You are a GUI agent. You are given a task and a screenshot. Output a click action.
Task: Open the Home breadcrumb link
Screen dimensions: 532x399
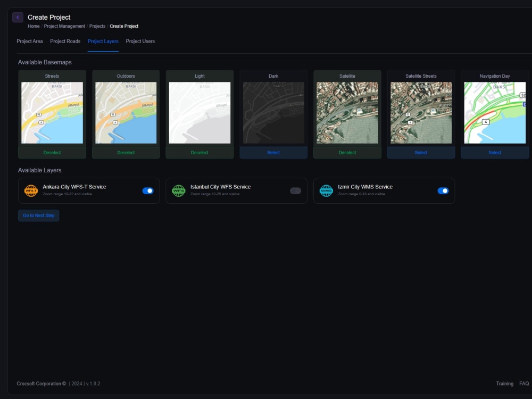(x=34, y=26)
